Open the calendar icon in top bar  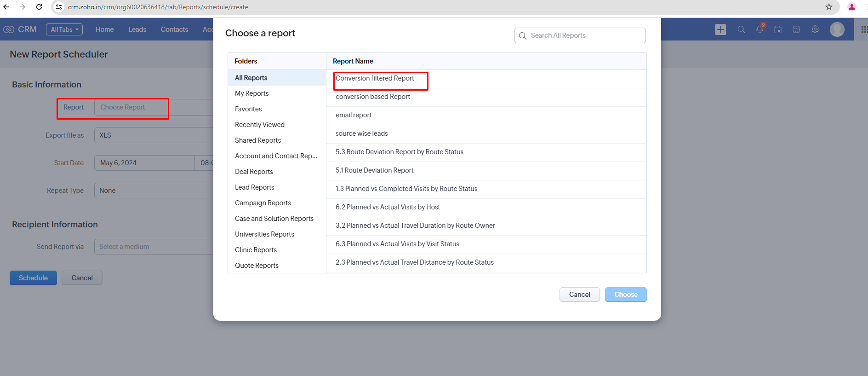pyautogui.click(x=778, y=29)
